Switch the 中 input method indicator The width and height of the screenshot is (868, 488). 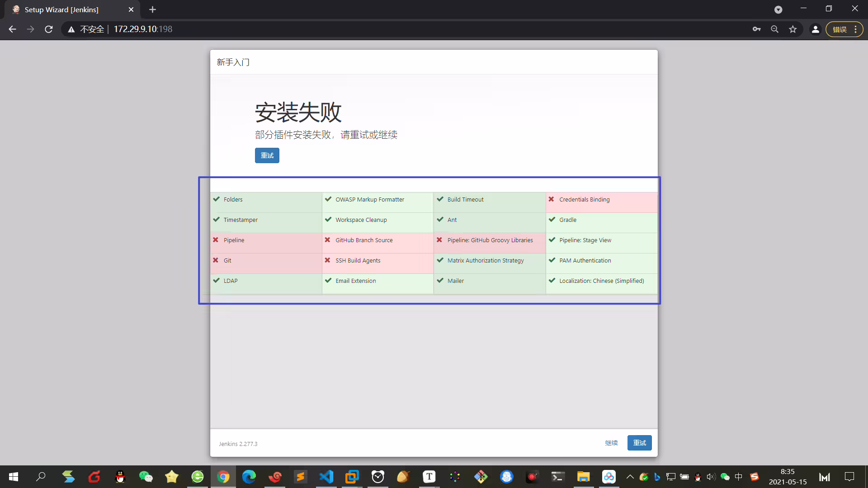[x=739, y=477]
